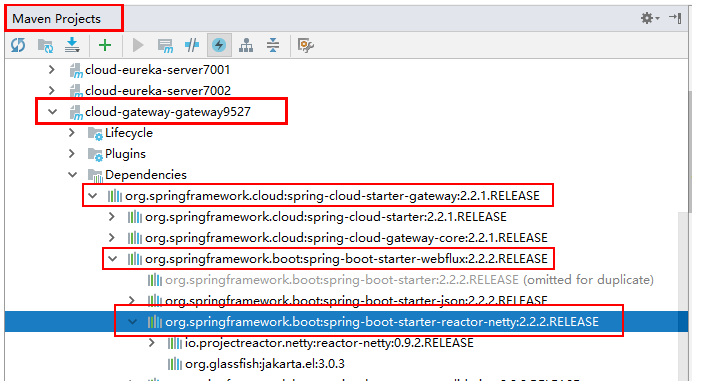Viewport: 713px width, 381px height.
Task: Expand cloud-eureka-server7001 module
Action: coord(52,70)
